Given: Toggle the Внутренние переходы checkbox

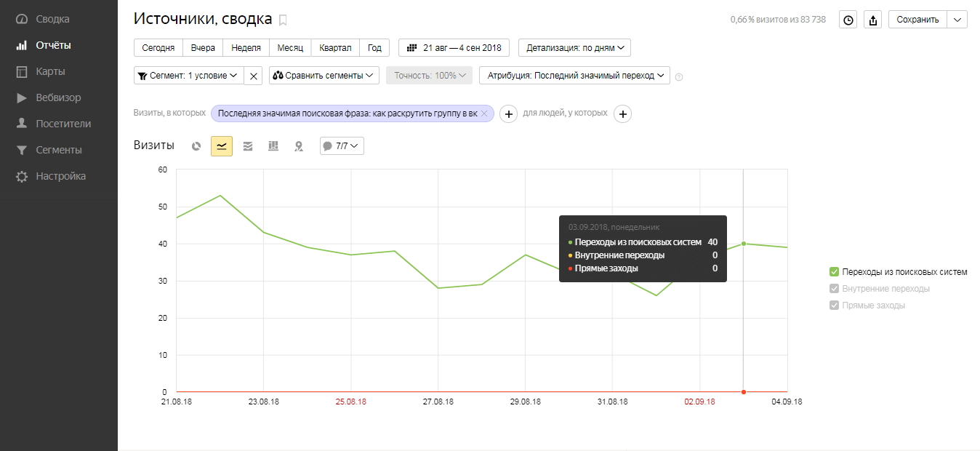Looking at the screenshot, I should (835, 289).
